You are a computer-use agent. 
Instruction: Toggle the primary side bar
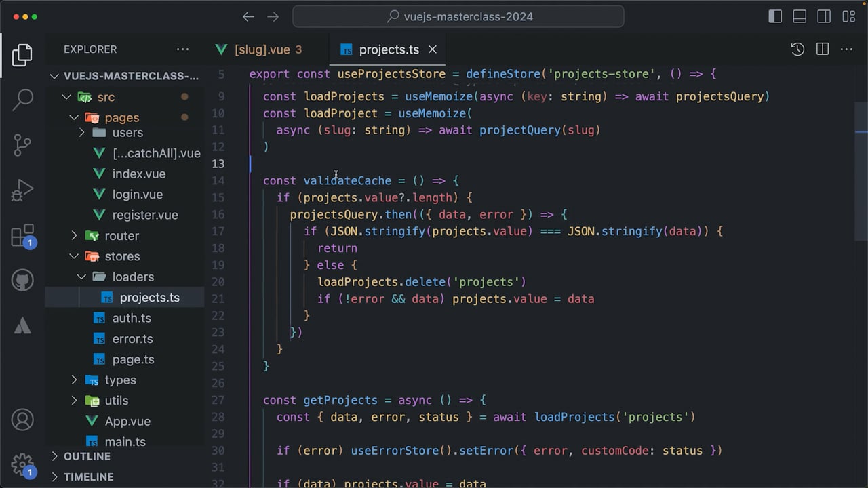pos(775,17)
